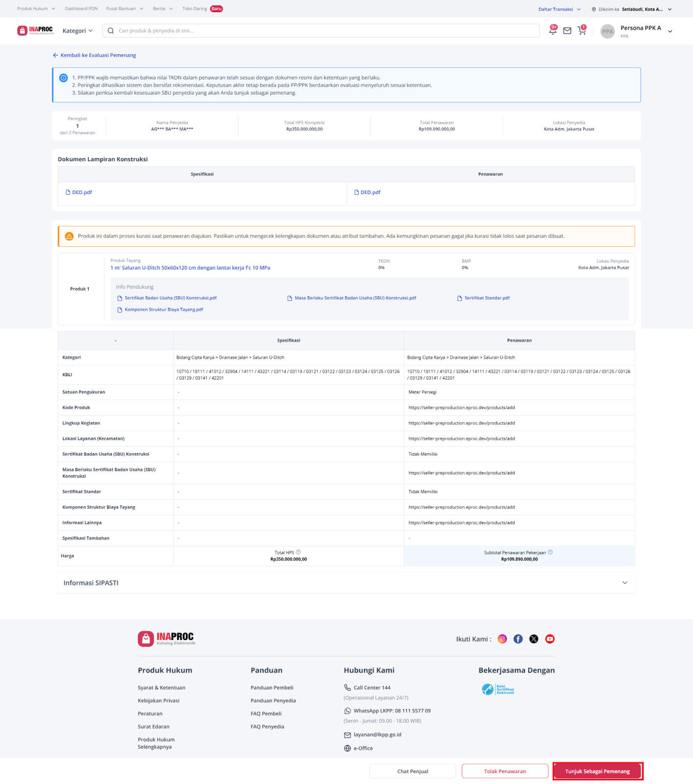
Task: Click the Balai Sertifikasi Elektronik logo
Action: (x=498, y=689)
